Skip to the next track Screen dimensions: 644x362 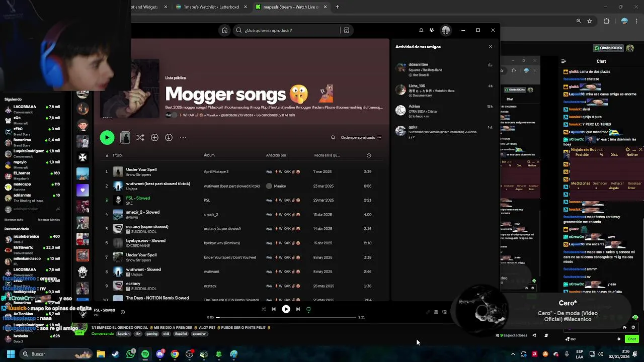point(298,309)
